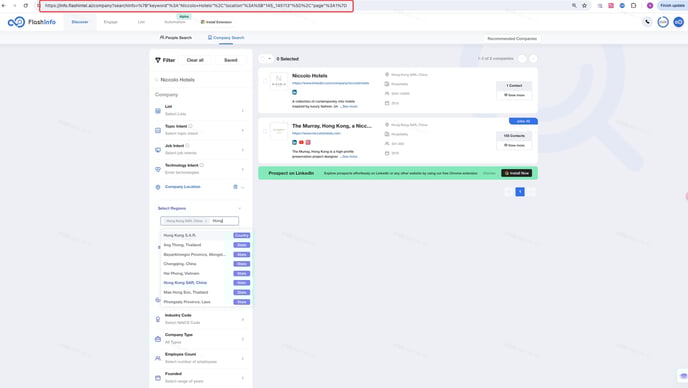The height and width of the screenshot is (388, 688).
Task: Click the Topic Intent info icon
Action: tap(190, 126)
